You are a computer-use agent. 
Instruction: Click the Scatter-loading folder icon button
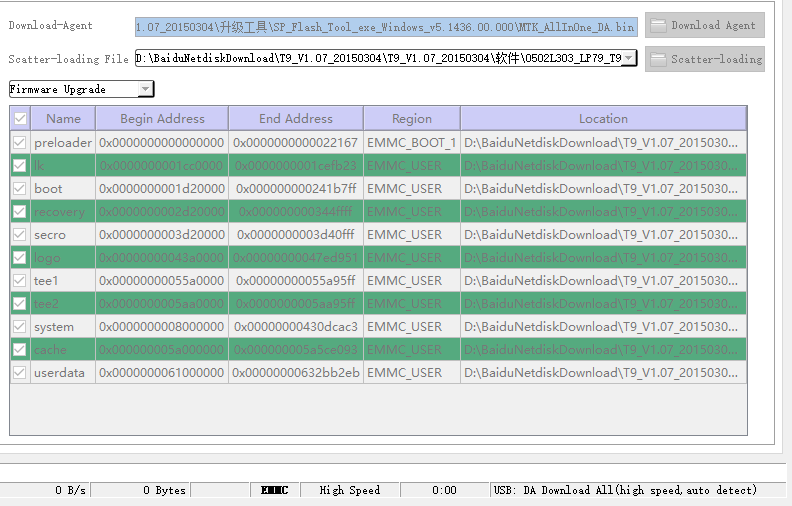tap(704, 59)
